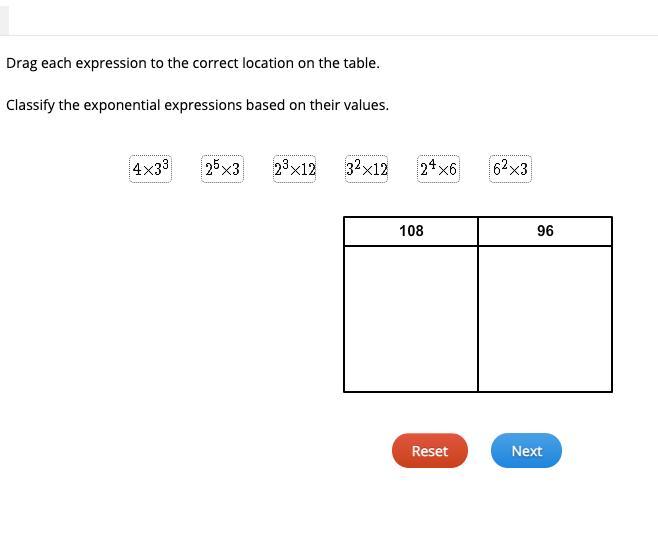Select the 4×3³ expression tile
This screenshot has width=658, height=559.
(150, 169)
